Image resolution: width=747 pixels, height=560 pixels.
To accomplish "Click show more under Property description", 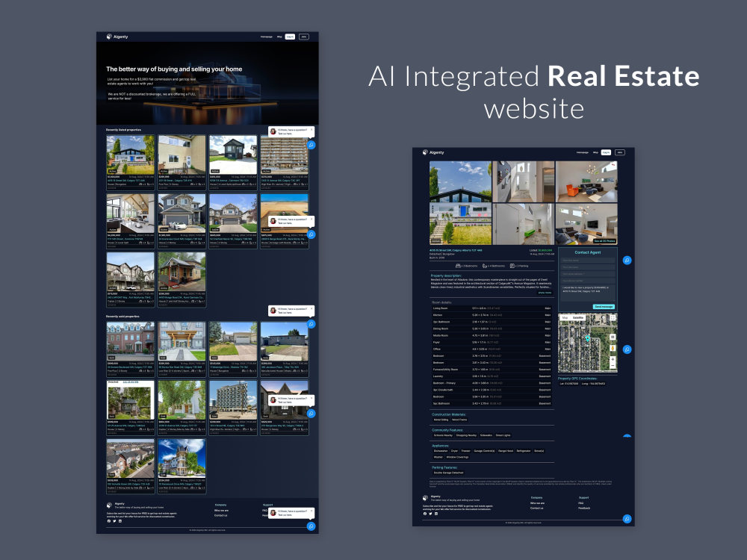I will pos(545,293).
